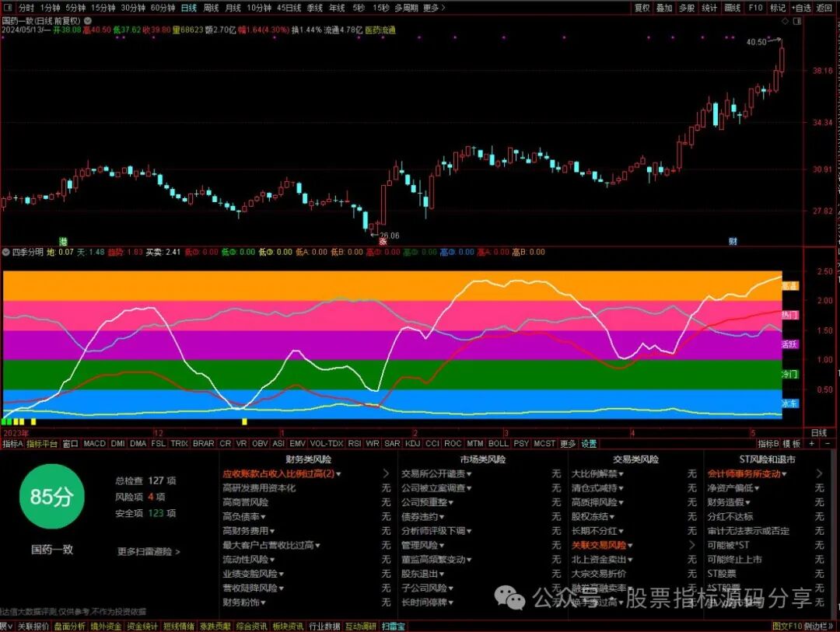This screenshot has height=632, width=840.
Task: Open 图文F10 at bottom right
Action: (x=787, y=626)
